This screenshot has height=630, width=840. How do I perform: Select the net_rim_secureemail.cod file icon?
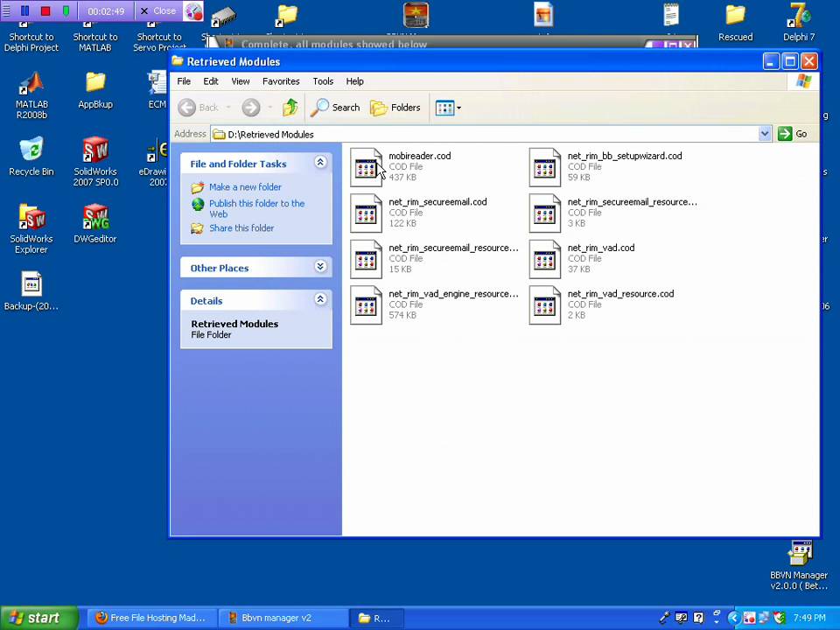click(366, 213)
